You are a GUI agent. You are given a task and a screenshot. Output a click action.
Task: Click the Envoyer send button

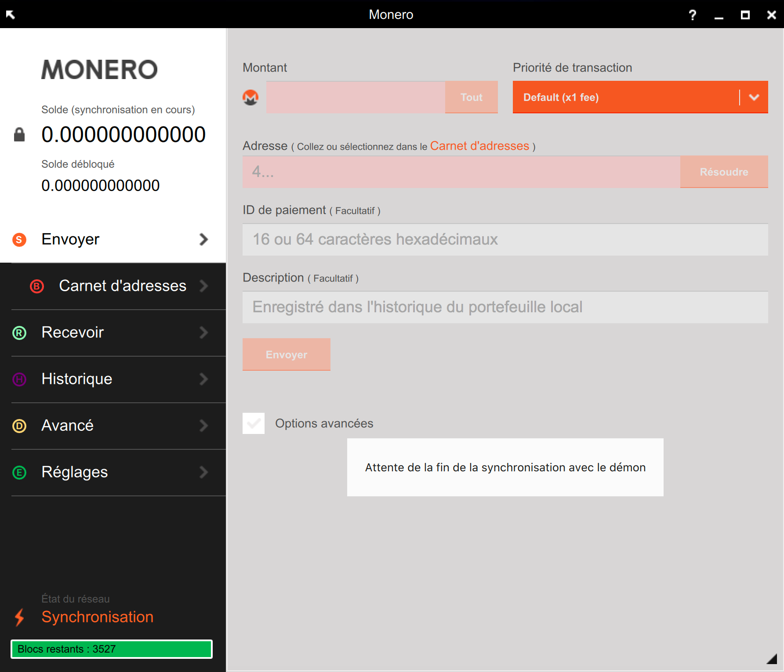pyautogui.click(x=287, y=354)
